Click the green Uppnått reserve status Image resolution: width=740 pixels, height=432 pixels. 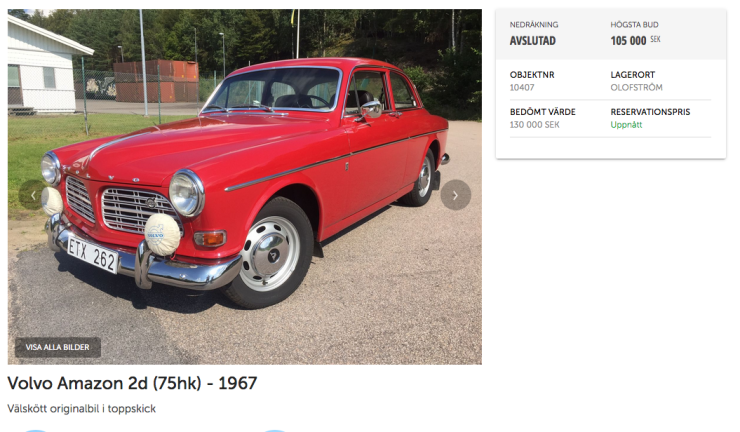(x=626, y=125)
